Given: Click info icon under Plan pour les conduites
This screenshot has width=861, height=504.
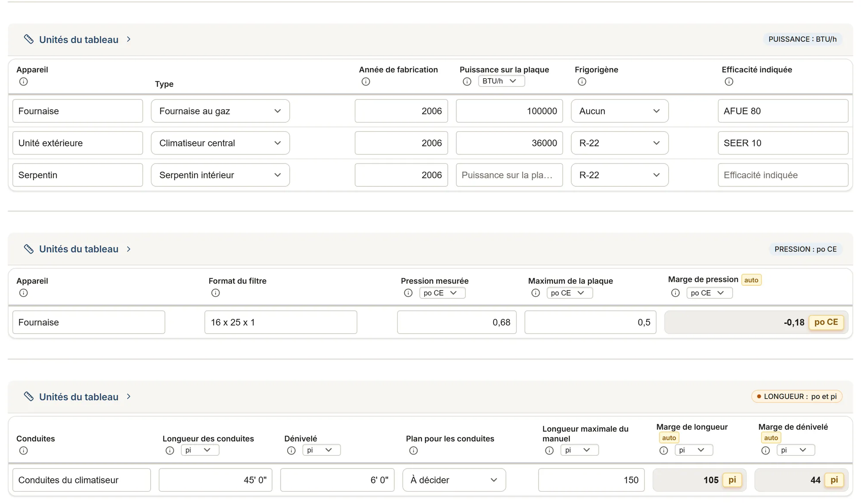Looking at the screenshot, I should [x=413, y=450].
